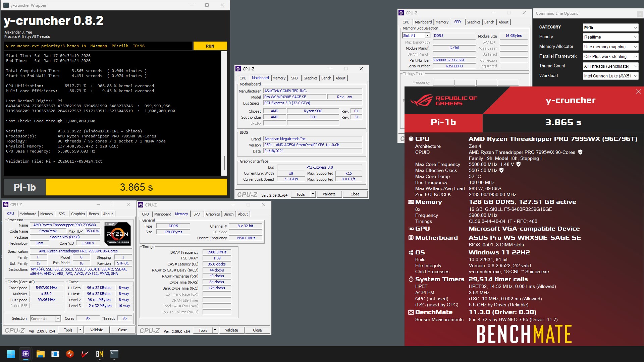Screen dimensions: 644x362
Task: Click the Core Speed value 5497.90 MHz
Action: click(46, 288)
